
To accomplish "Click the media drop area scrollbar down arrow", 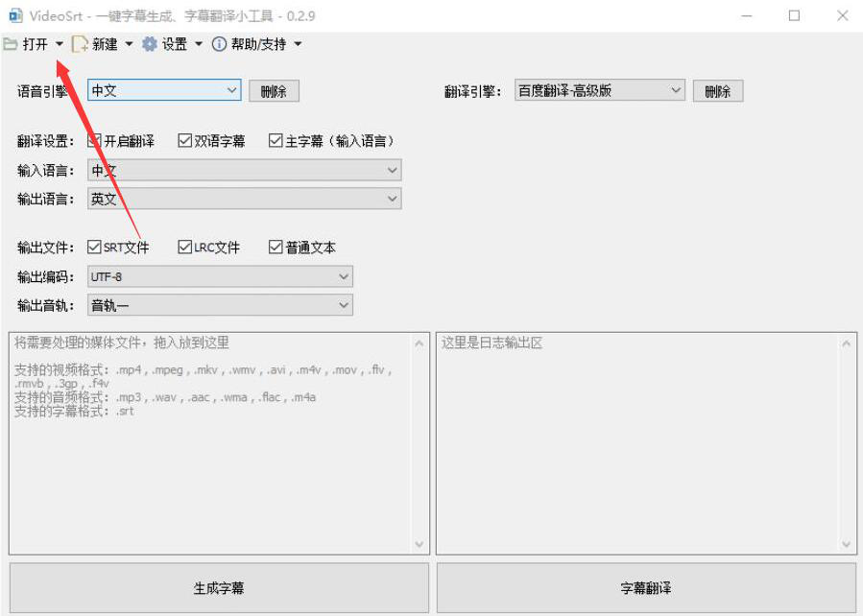I will 420,544.
